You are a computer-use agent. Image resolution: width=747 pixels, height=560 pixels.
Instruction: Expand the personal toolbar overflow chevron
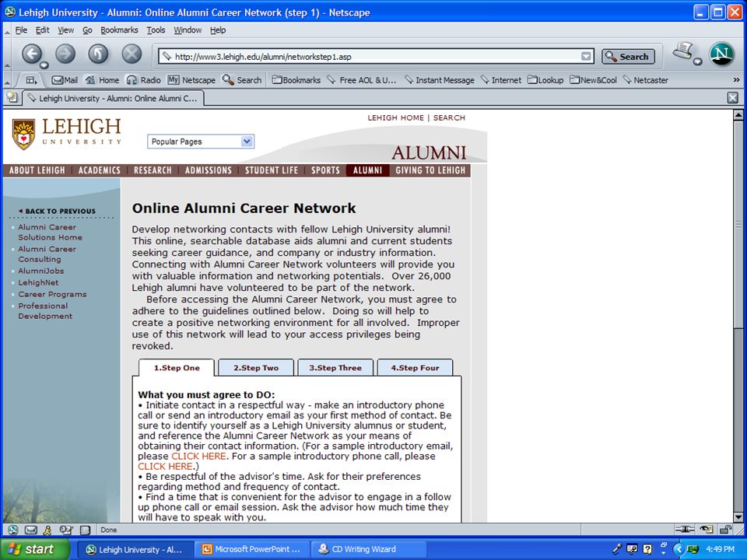(x=736, y=80)
